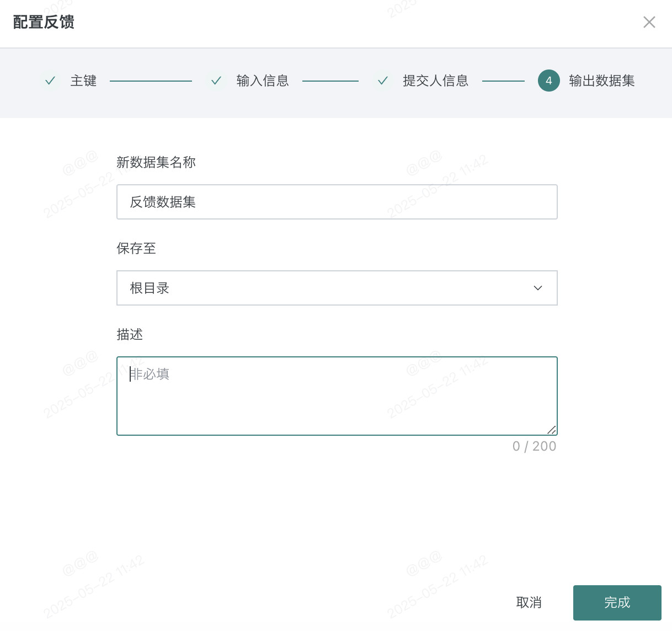672x631 pixels.
Task: Click the 保存至 label
Action: pyautogui.click(x=136, y=248)
